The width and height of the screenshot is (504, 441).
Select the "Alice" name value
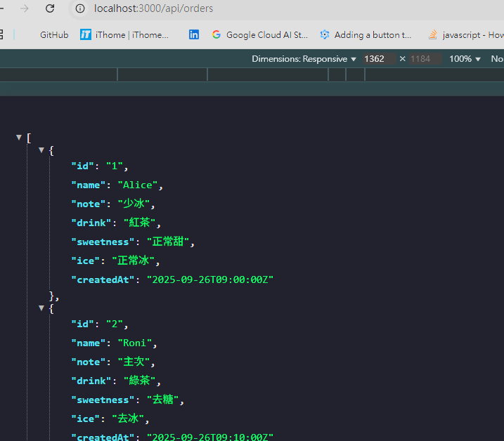click(x=138, y=185)
